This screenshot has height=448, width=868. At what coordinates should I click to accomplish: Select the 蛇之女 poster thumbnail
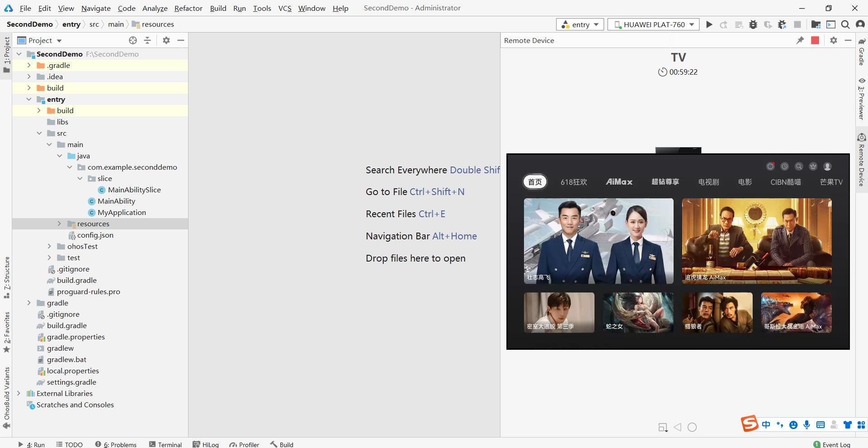638,312
